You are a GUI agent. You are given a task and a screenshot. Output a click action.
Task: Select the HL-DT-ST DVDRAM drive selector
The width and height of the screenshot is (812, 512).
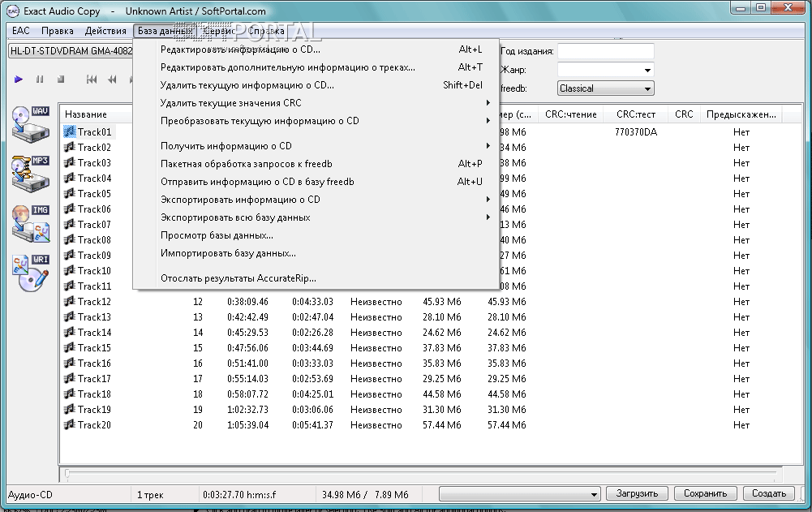[71, 51]
